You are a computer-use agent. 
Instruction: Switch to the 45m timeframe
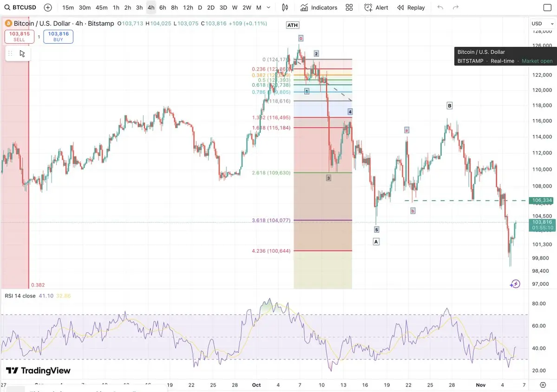(101, 7)
